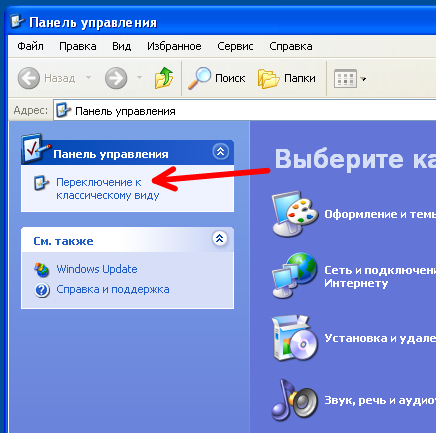Viewport: 436px width, 433px height.
Task: Click the Sound note and speaker icon
Action: click(294, 400)
